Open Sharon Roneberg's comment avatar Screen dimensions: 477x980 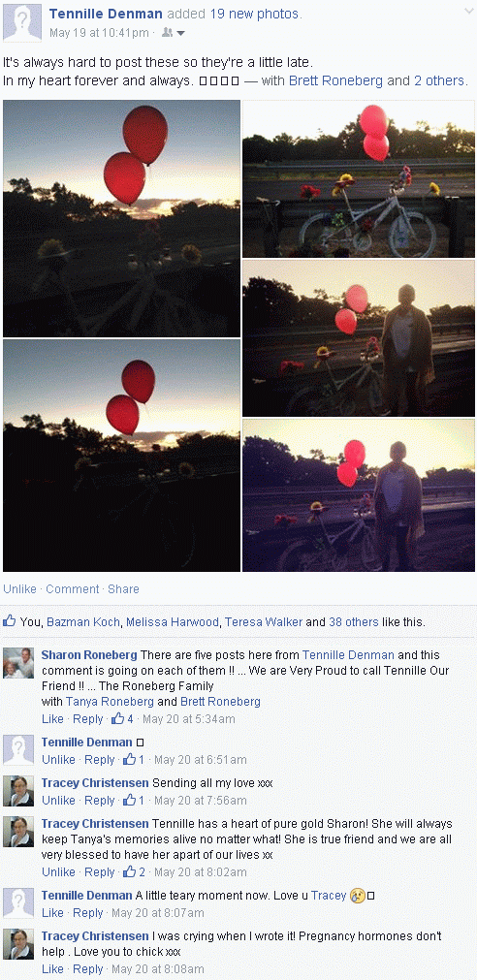tap(18, 663)
